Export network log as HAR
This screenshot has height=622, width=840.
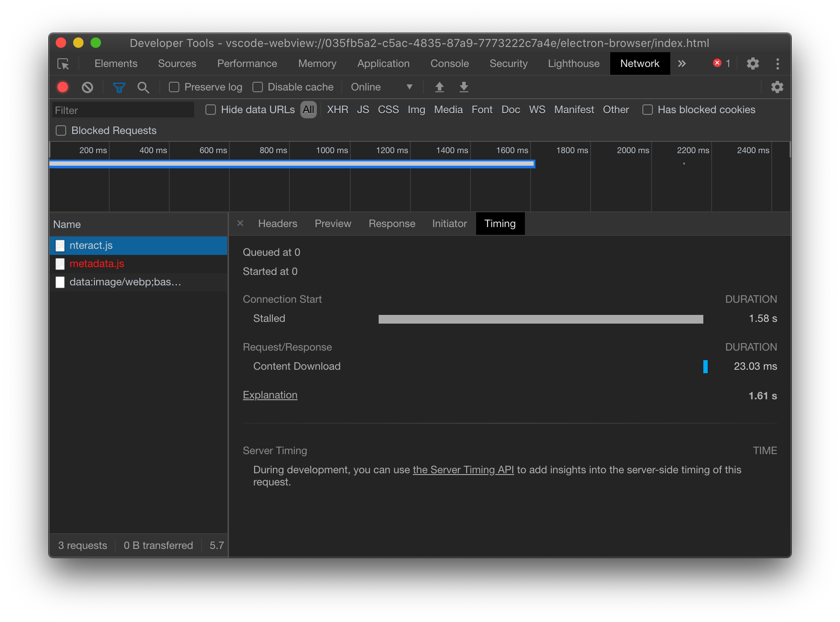[464, 87]
